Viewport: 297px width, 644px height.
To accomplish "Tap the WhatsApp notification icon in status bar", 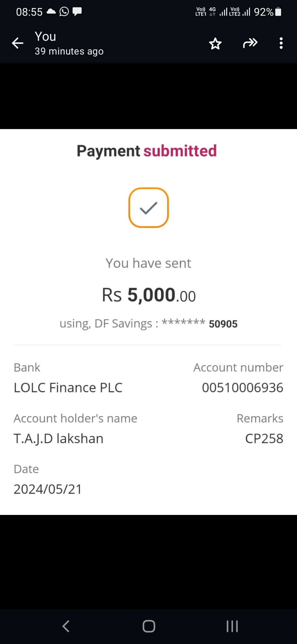I will pyautogui.click(x=64, y=12).
